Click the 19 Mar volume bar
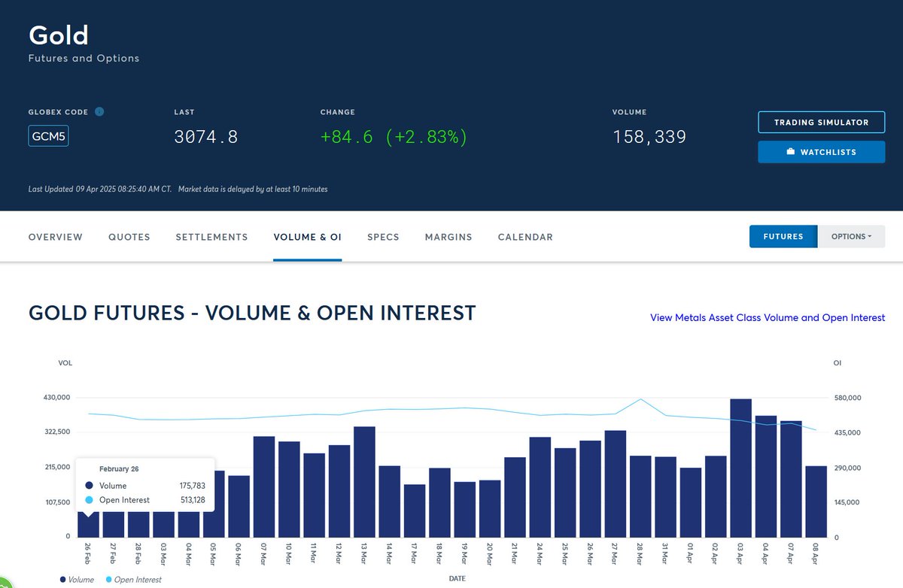The height and width of the screenshot is (588, 903). tap(465, 509)
